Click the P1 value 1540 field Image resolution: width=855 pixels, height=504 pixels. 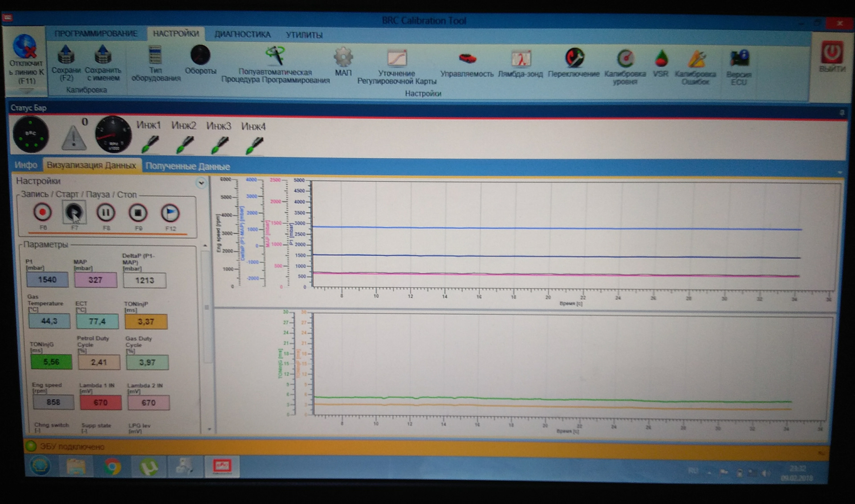(x=47, y=280)
